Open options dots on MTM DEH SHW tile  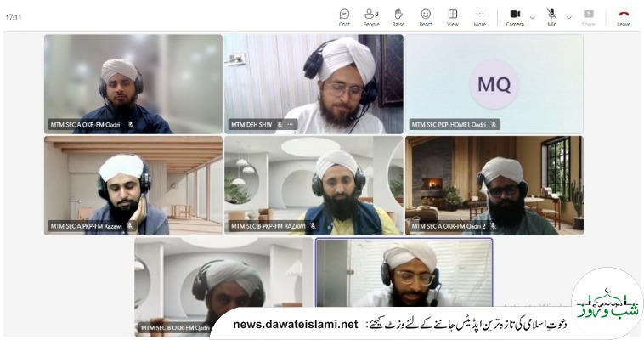tap(291, 124)
